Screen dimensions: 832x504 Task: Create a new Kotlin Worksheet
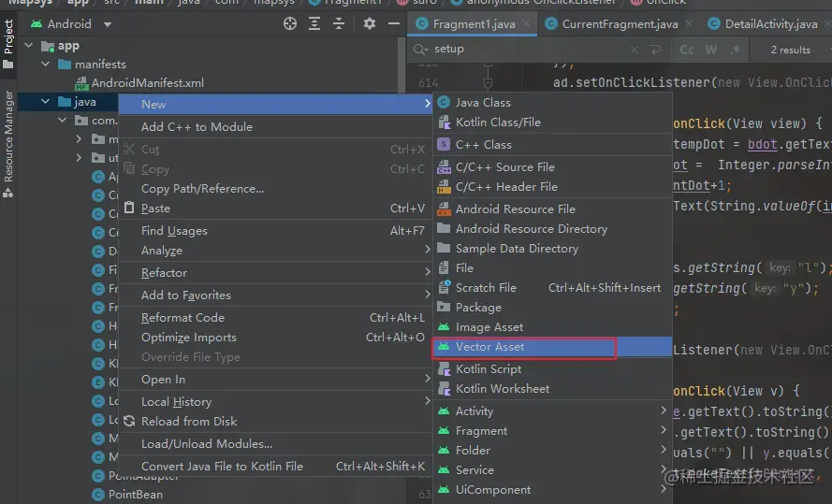(x=553, y=388)
